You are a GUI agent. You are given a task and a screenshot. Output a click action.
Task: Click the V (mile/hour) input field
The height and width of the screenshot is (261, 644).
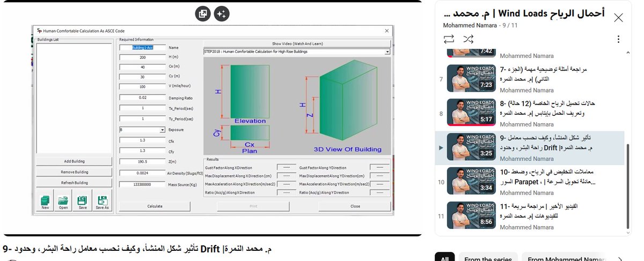tap(142, 86)
